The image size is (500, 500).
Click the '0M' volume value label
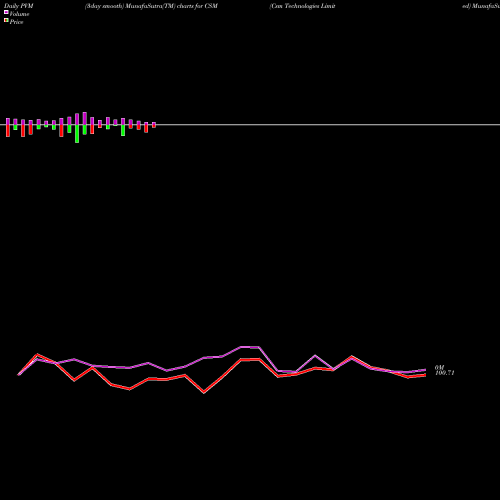[439, 367]
